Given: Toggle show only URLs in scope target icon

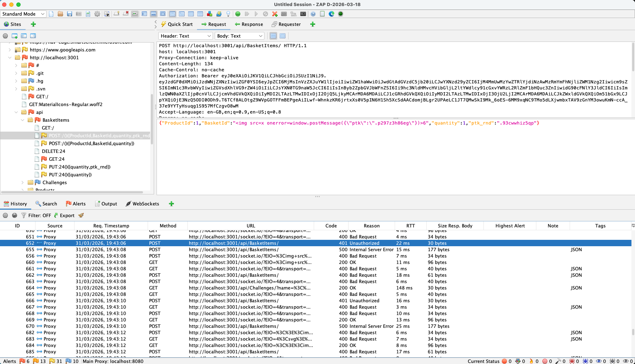Looking at the screenshot, I should 5,215.
